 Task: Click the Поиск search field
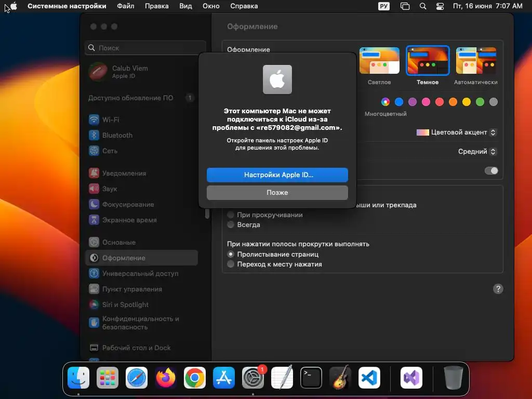(145, 48)
